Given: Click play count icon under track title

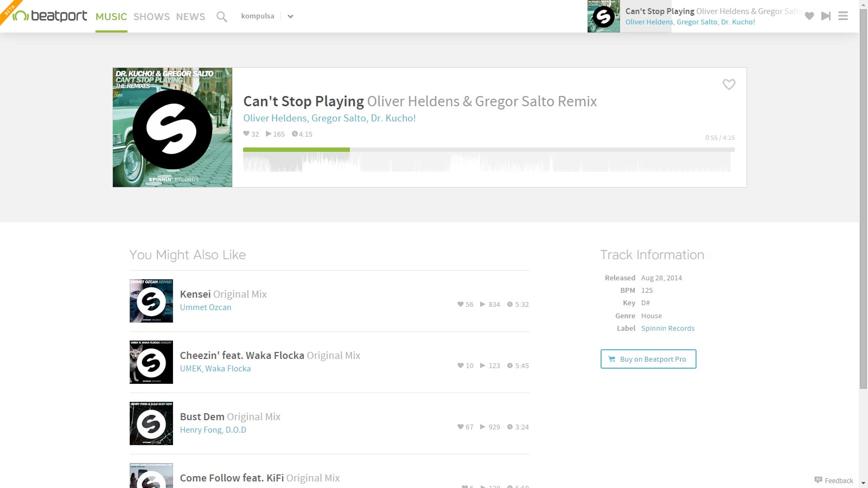Looking at the screenshot, I should (268, 134).
